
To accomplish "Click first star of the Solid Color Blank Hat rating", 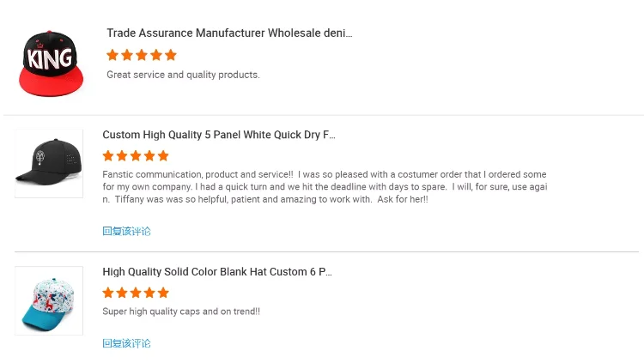I will coord(108,293).
